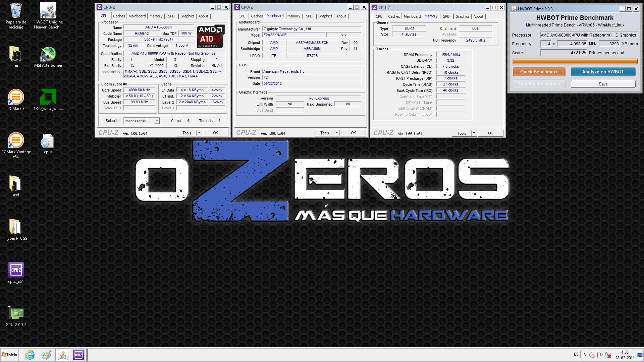
Task: Click the orange HWBOT Prime progress bar
Action: click(575, 61)
